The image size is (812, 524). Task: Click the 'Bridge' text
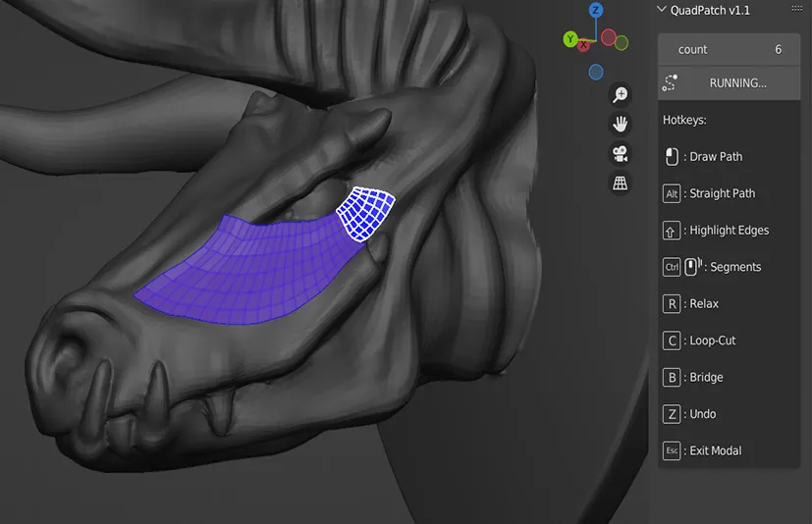coord(706,378)
